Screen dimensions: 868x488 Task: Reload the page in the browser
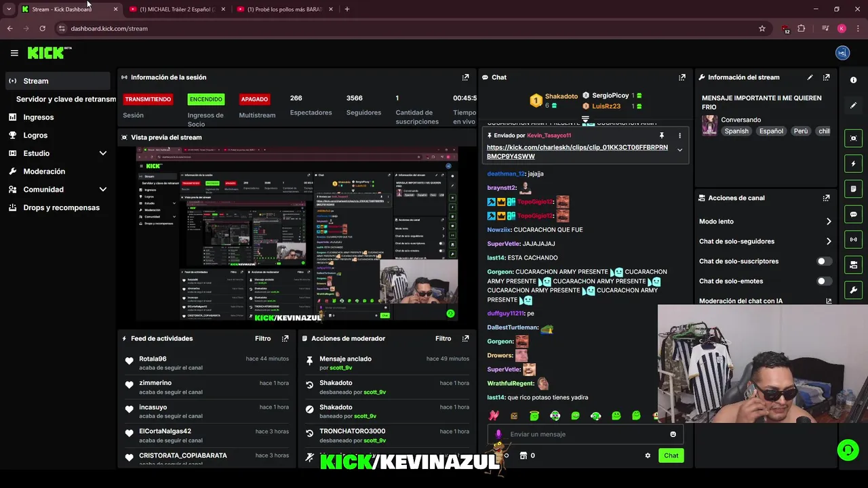coord(42,28)
